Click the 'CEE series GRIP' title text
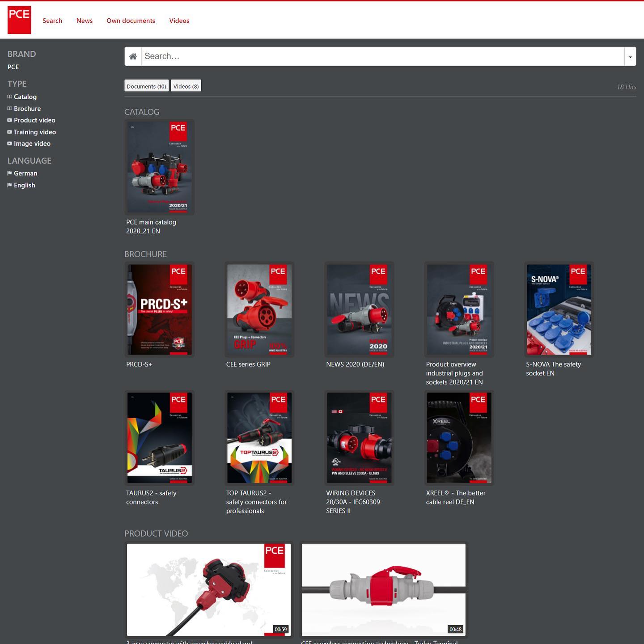The height and width of the screenshot is (644, 644). pos(248,364)
